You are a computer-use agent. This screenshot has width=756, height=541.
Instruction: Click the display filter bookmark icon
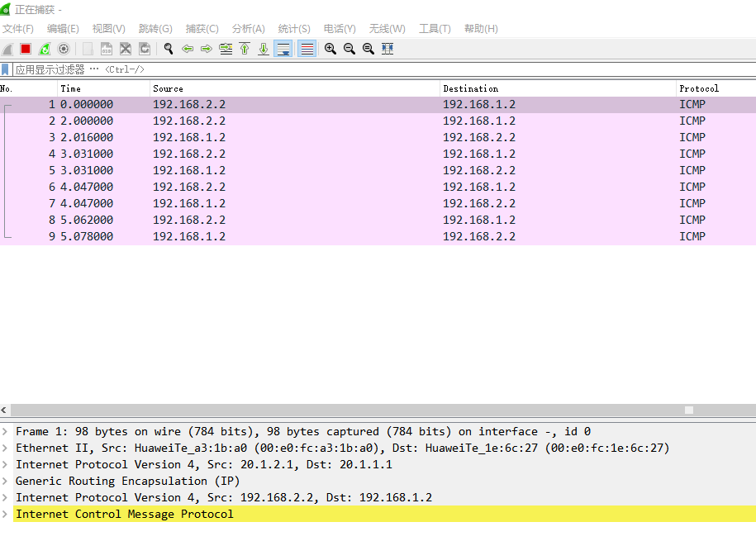point(5,69)
